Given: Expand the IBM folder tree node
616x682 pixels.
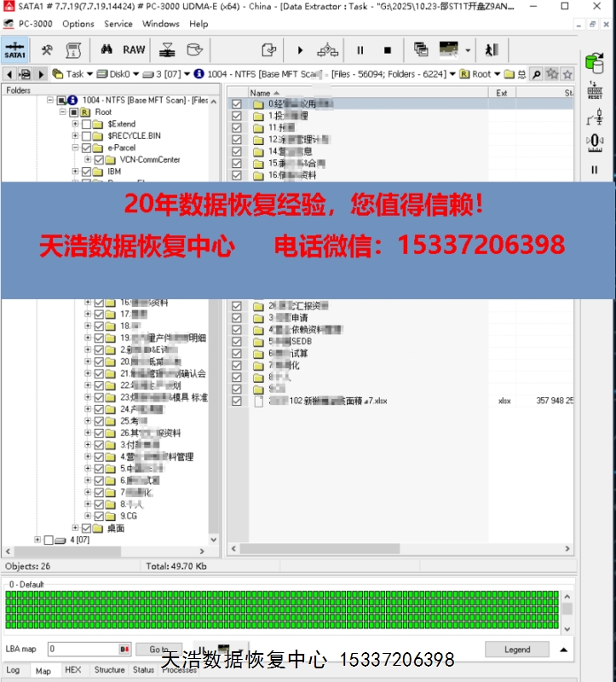Looking at the screenshot, I should click(75, 171).
